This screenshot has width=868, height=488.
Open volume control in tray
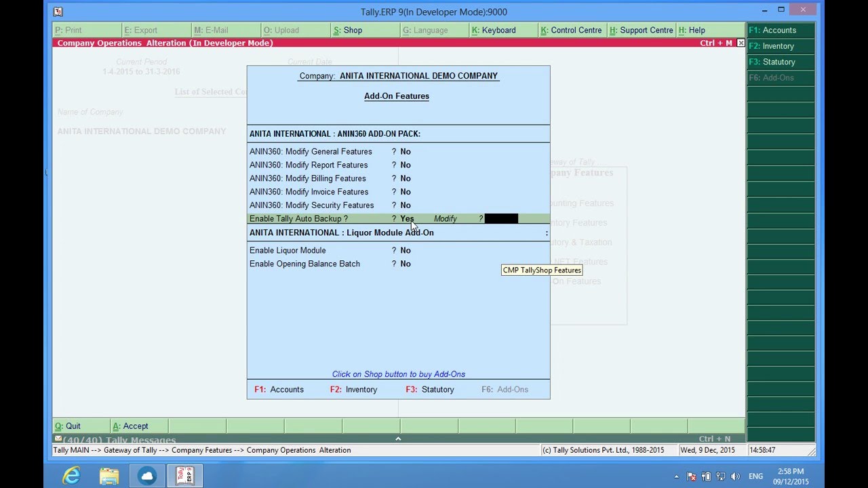[735, 476]
